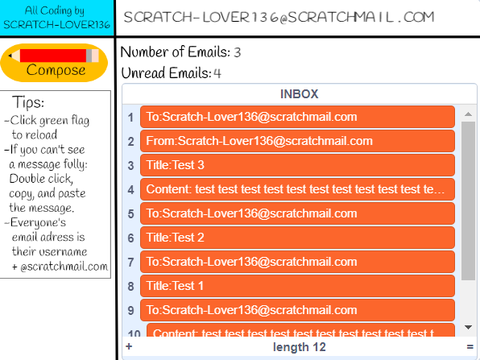Image resolution: width=480 pixels, height=360 pixels.
Task: Click the 'Tips:' heading
Action: pyautogui.click(x=28, y=102)
